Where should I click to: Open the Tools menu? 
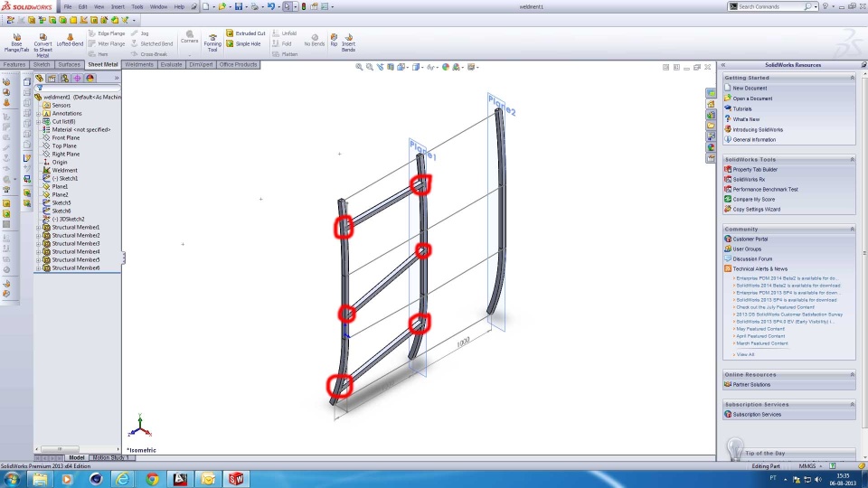(x=137, y=6)
